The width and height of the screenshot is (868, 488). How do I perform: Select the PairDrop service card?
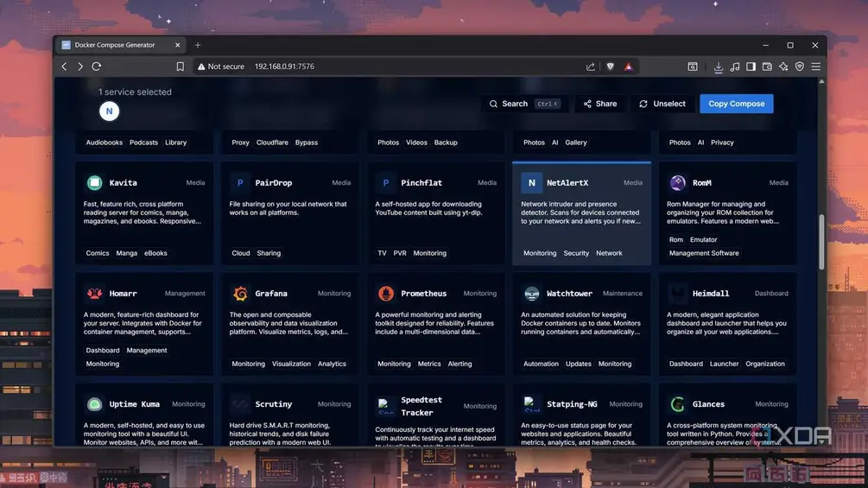click(289, 212)
